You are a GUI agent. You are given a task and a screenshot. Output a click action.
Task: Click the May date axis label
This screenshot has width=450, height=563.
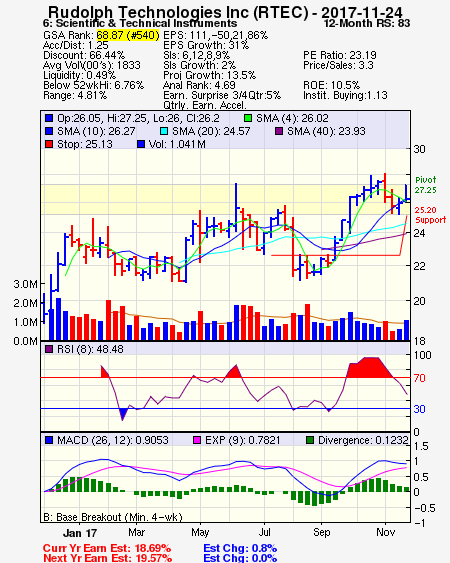coord(200,532)
